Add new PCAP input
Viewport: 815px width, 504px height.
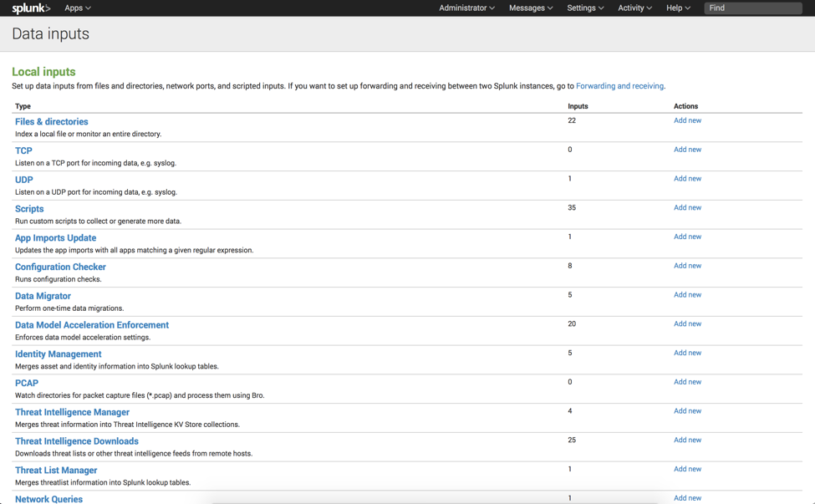point(687,382)
